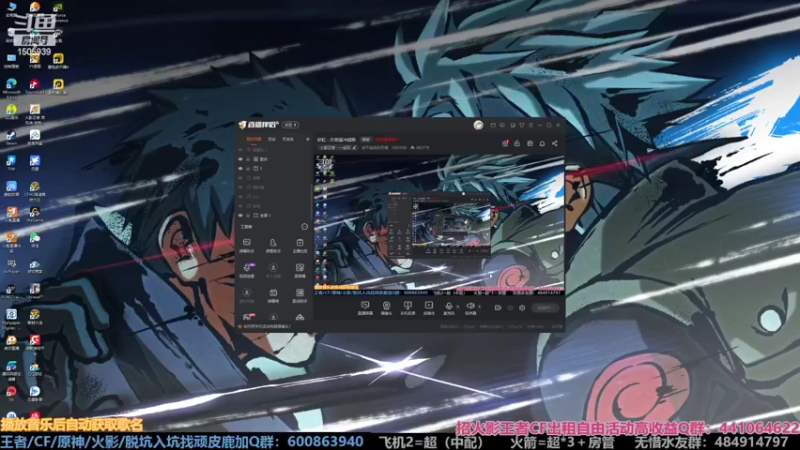The height and width of the screenshot is (450, 800).
Task: Open stream settings gear beside start button
Action: 522,308
